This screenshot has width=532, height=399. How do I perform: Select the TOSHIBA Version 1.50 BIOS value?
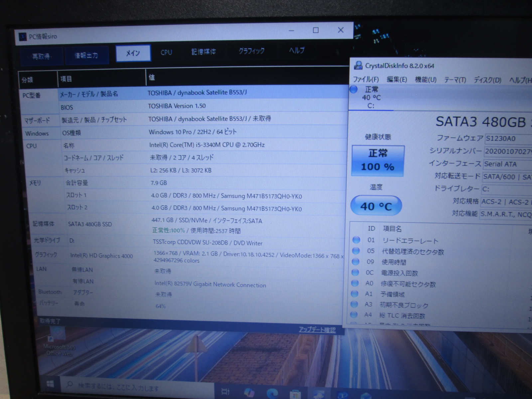tap(177, 106)
